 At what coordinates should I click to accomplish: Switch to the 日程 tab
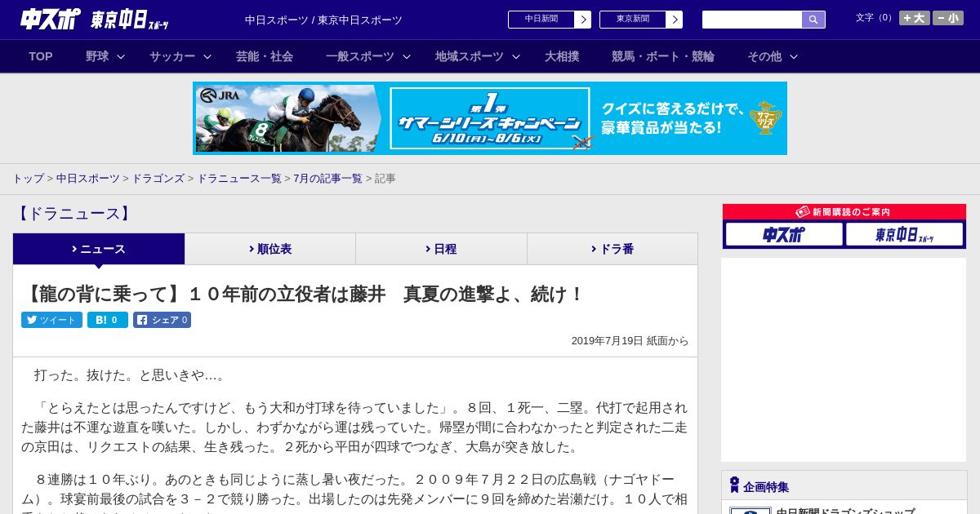tap(441, 249)
